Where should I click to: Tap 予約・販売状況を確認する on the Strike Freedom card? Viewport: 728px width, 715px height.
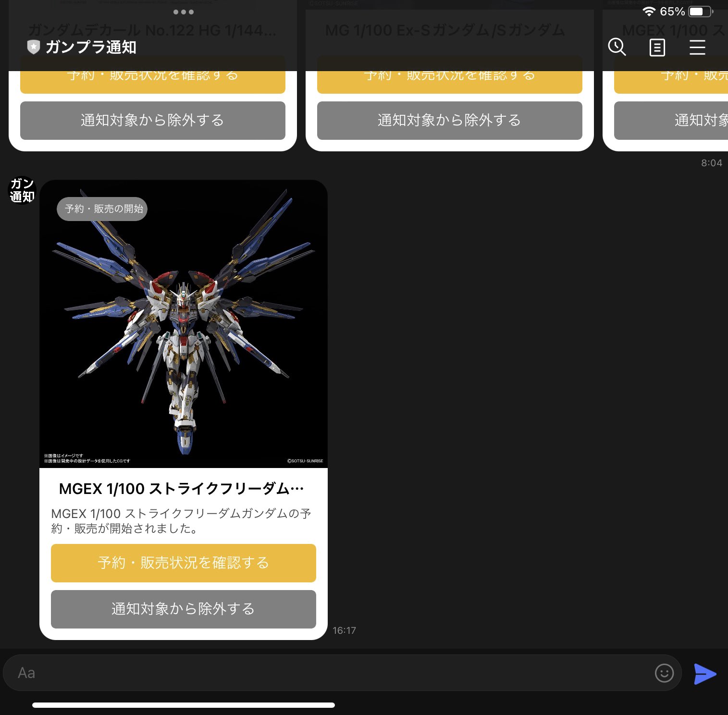coord(184,563)
